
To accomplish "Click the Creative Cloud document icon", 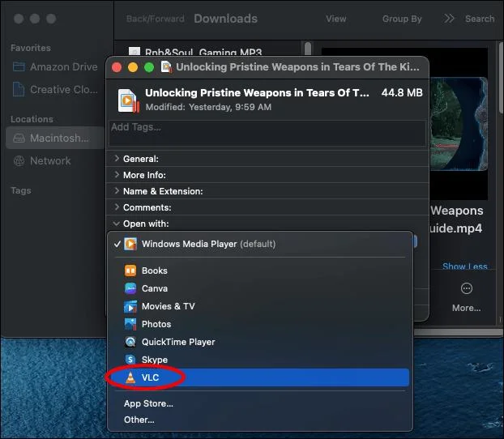I will (19, 89).
